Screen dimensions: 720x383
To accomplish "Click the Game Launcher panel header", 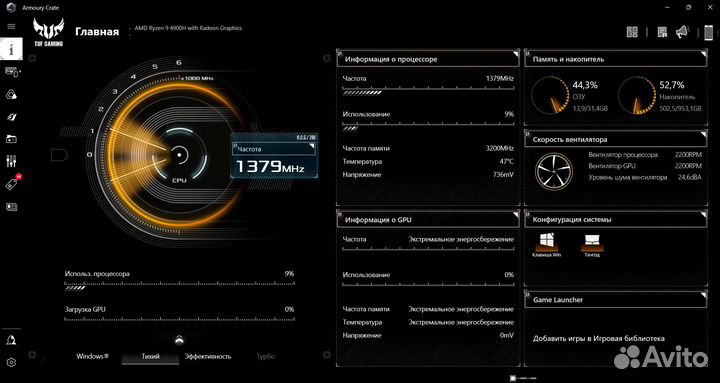I will click(615, 299).
